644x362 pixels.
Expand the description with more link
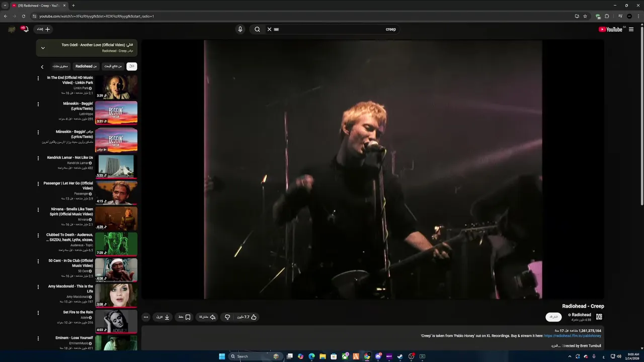pyautogui.click(x=555, y=346)
